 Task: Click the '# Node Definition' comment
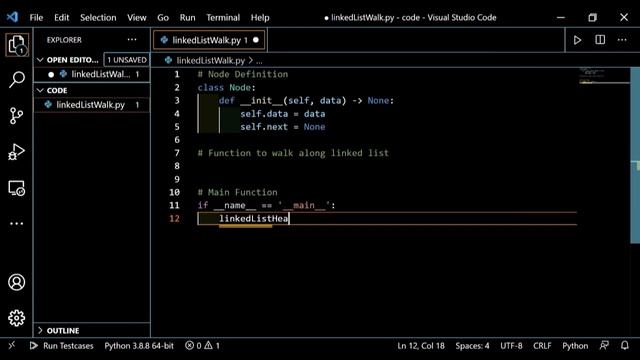click(243, 74)
